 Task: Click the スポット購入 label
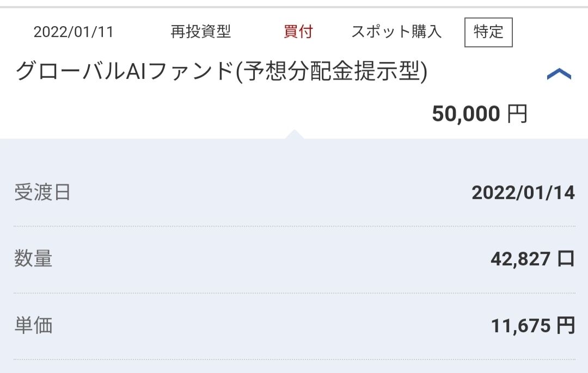click(396, 32)
